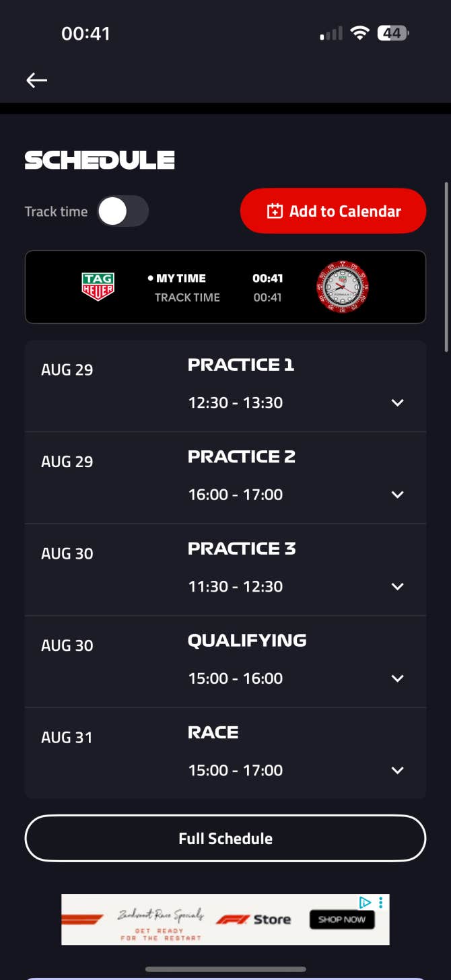Tap the battery indicator in status bar
This screenshot has width=451, height=980.
(393, 33)
